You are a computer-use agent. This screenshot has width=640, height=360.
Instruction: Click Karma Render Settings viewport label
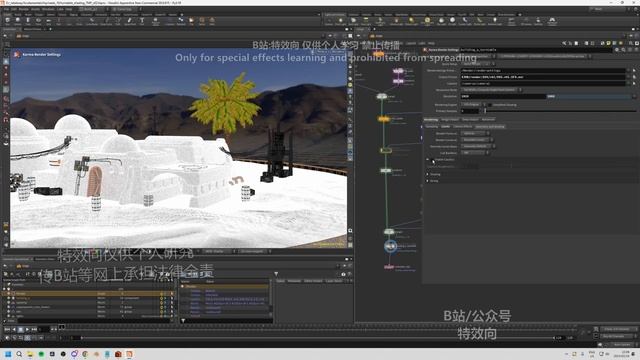[42, 54]
